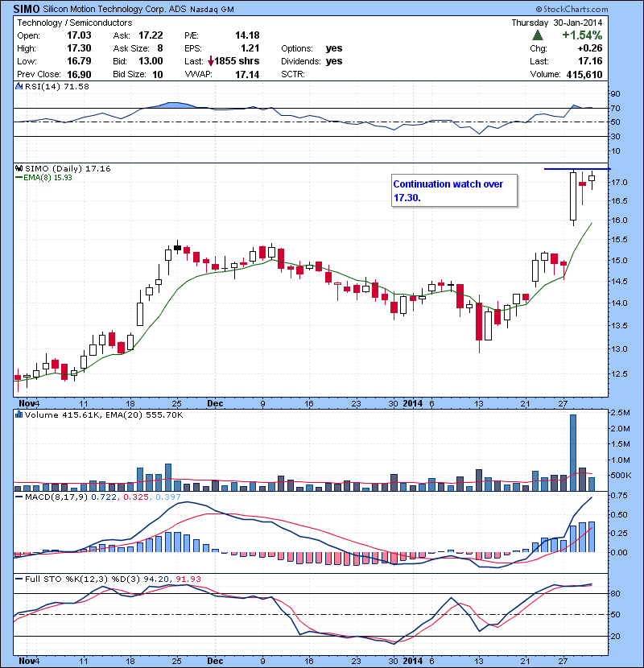
Task: Click the company name Silicon Motion Technology Corp. ADS
Action: (114, 9)
